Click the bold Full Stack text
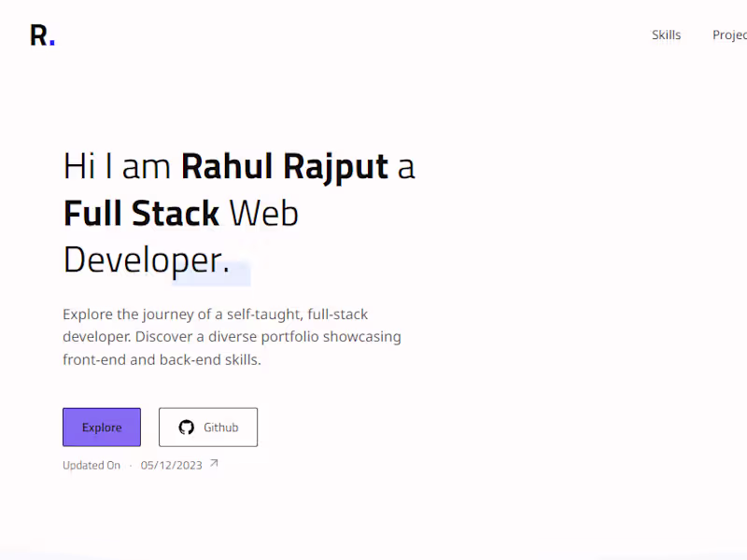Image resolution: width=747 pixels, height=560 pixels. [141, 214]
